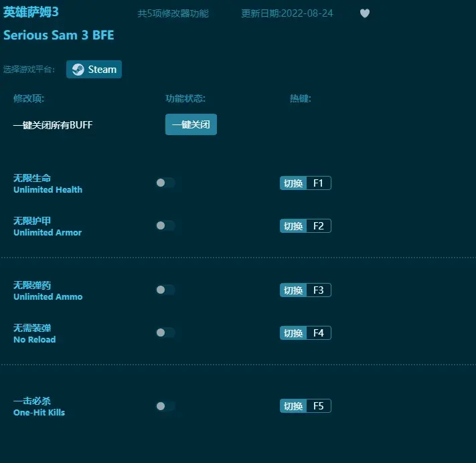Screen dimensions: 476x463
Task: Click the F3 hotkey field
Action: [x=319, y=290]
